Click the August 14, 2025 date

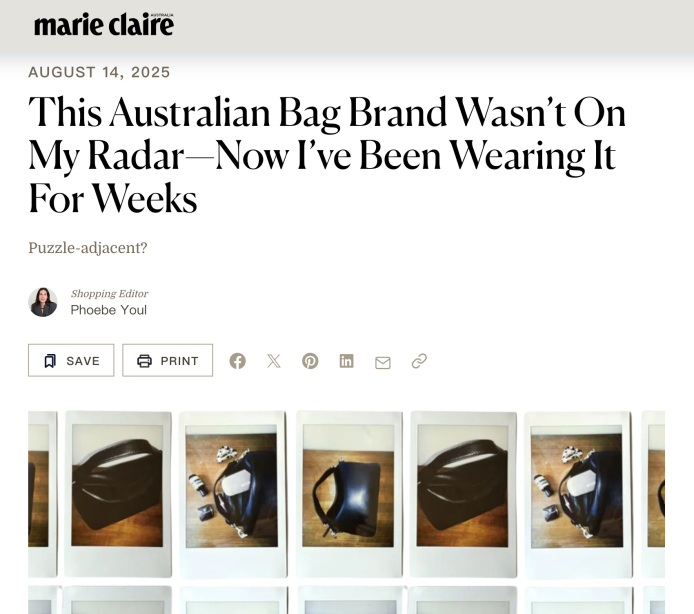click(x=99, y=72)
